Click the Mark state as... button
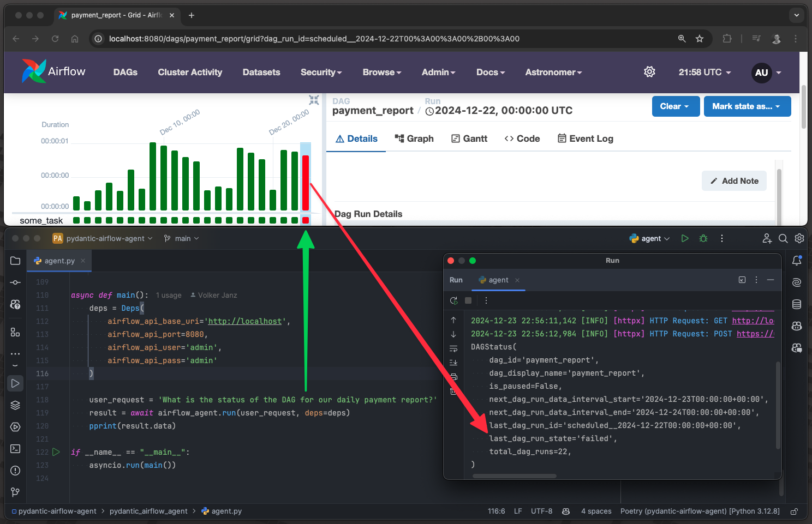This screenshot has width=812, height=524. 747,106
